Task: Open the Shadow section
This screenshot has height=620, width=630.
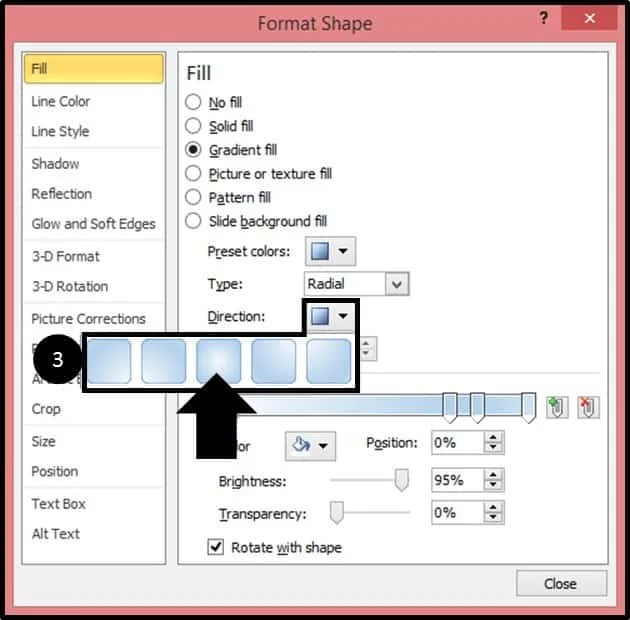Action: (55, 164)
